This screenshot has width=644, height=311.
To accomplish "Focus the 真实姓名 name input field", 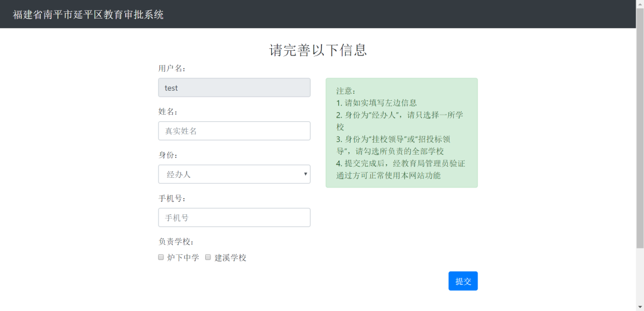I will 234,131.
